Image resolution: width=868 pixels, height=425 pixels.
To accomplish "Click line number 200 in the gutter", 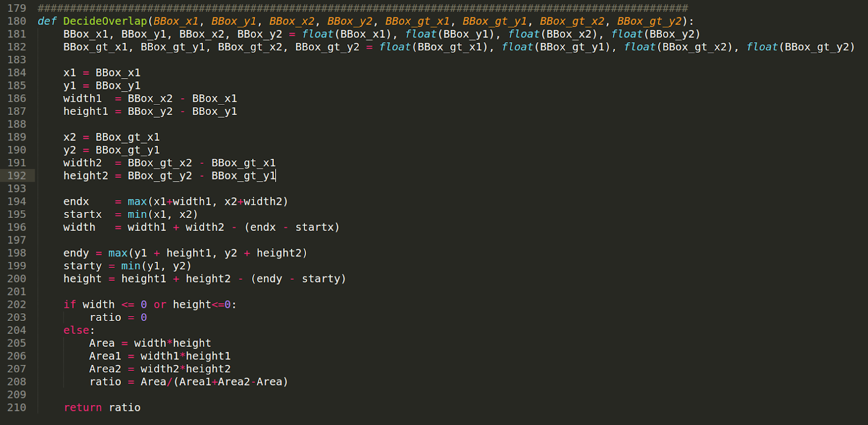I will click(17, 279).
